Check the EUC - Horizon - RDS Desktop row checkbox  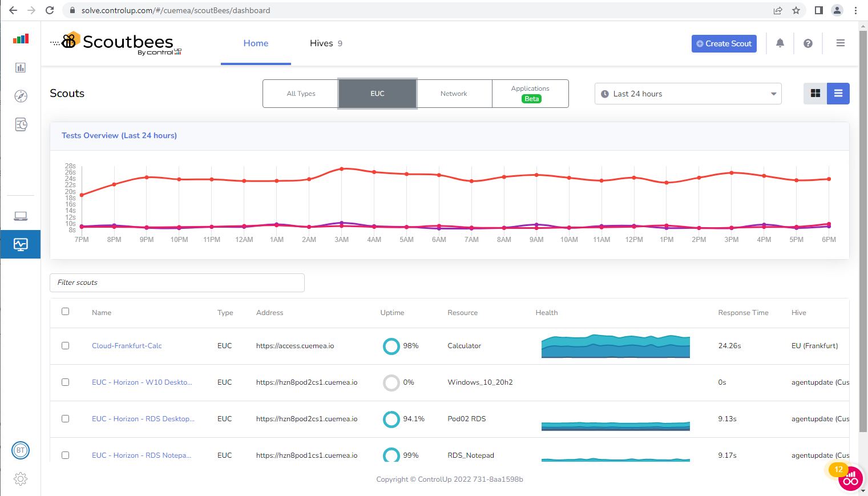coord(65,418)
